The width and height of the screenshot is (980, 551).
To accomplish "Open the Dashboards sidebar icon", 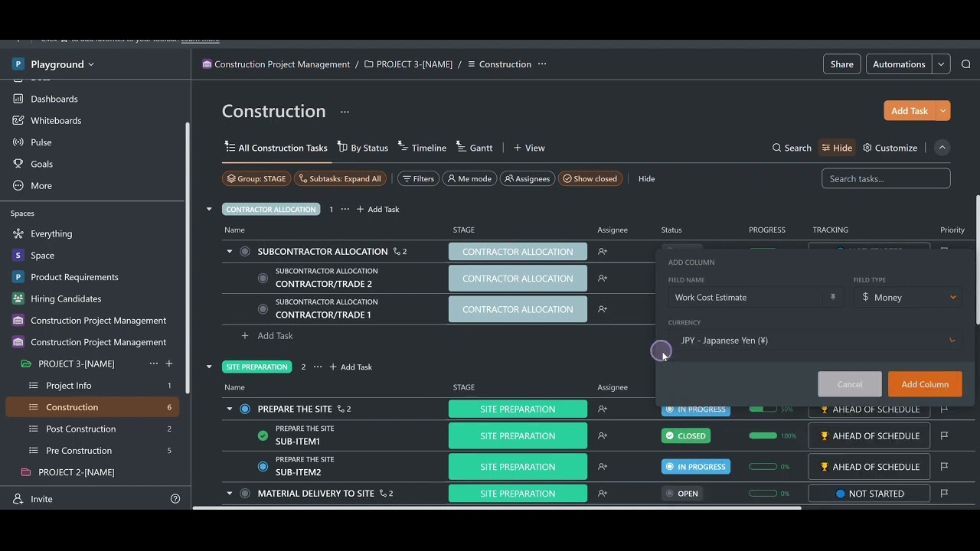I will pos(18,99).
